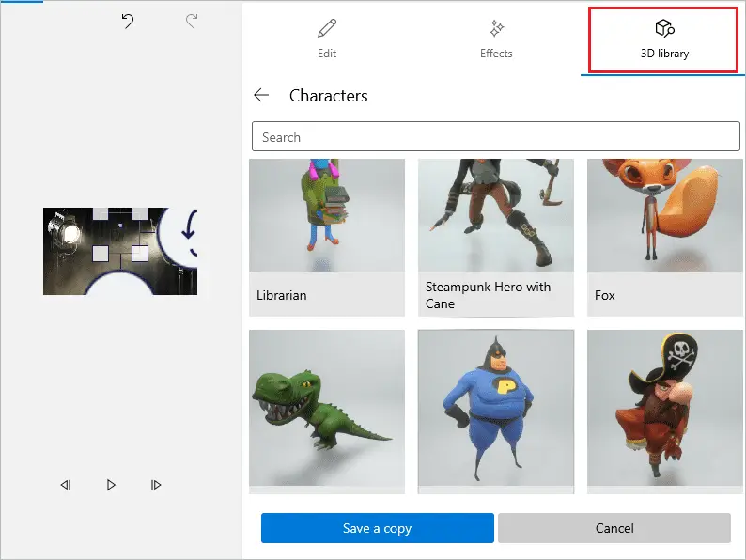Choose Steampunk Hero with Cane model
This screenshot has height=560, width=746.
496,237
